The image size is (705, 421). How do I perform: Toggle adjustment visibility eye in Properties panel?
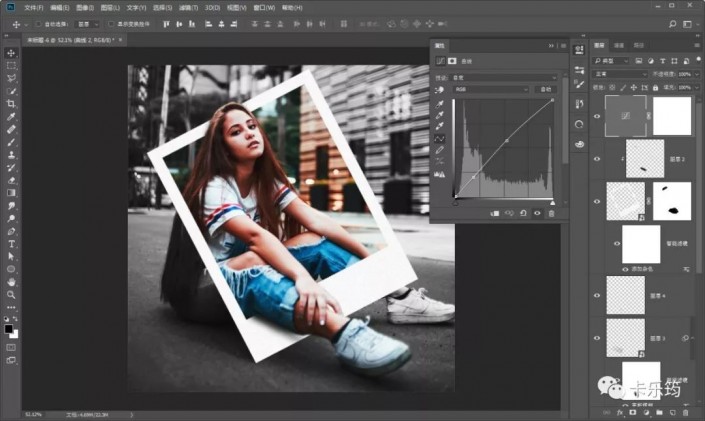coord(537,213)
